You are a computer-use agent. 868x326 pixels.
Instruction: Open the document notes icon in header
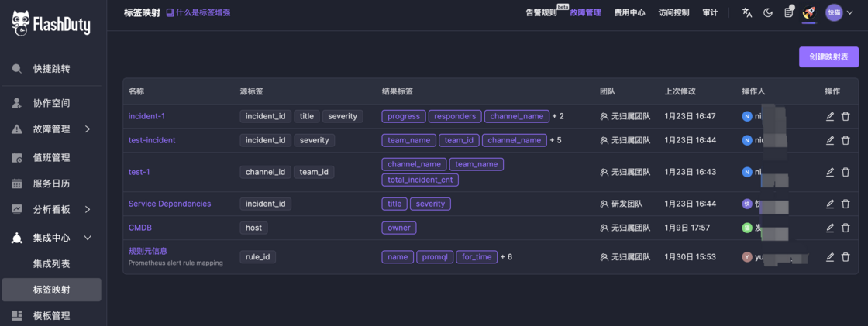click(789, 12)
